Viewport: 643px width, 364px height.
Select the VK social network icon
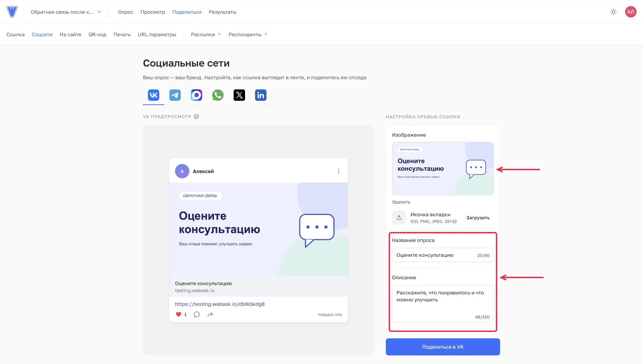[154, 95]
